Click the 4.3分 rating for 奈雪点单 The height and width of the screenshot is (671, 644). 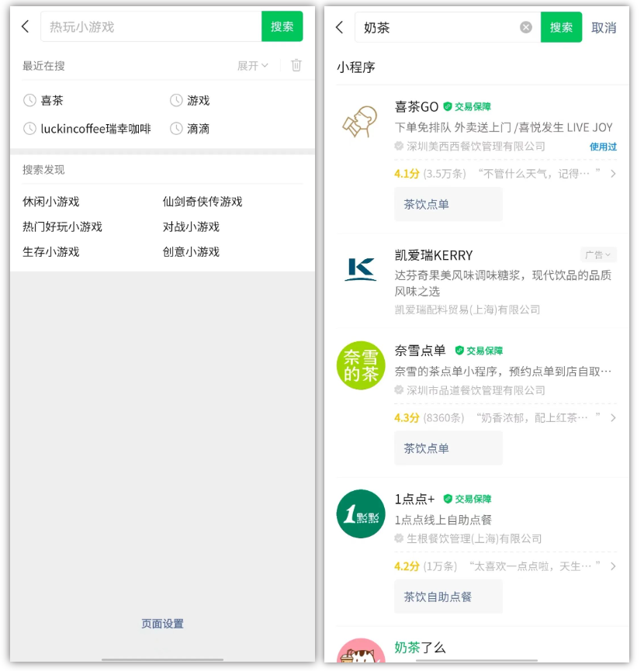pyautogui.click(x=407, y=417)
